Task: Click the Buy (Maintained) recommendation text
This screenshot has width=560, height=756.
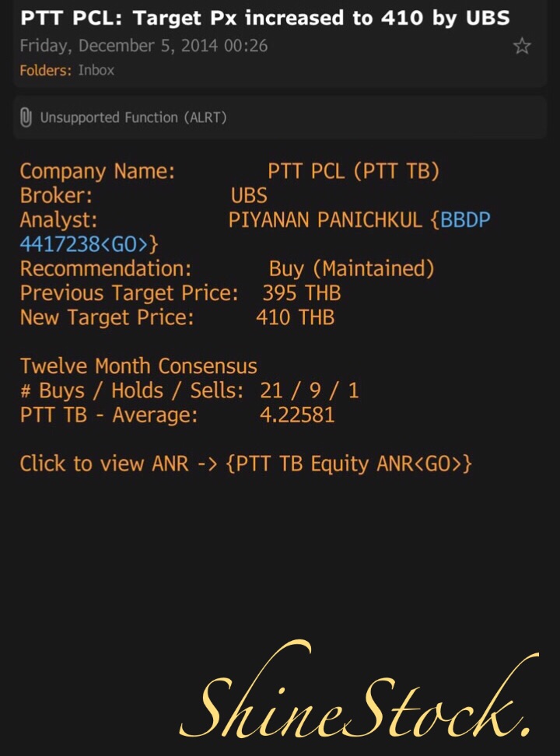Action: click(352, 269)
